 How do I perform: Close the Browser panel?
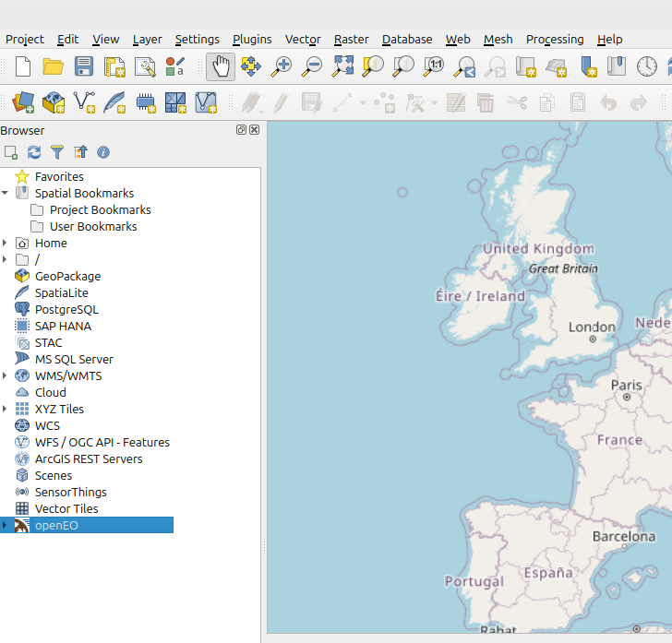[254, 130]
